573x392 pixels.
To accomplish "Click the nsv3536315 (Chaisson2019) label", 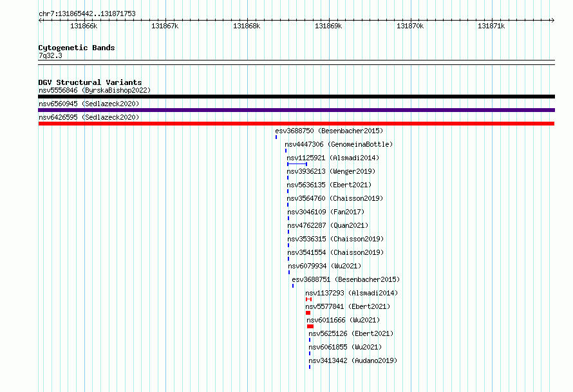I will pos(335,239).
